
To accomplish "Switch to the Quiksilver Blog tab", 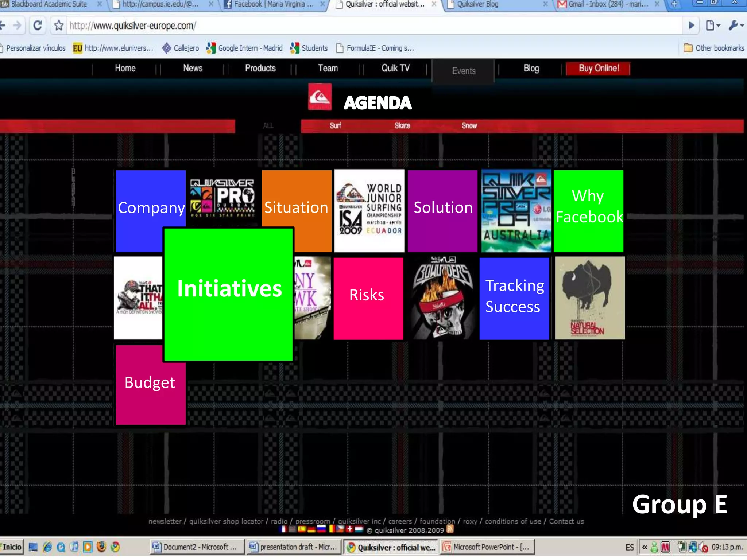I will tap(477, 4).
